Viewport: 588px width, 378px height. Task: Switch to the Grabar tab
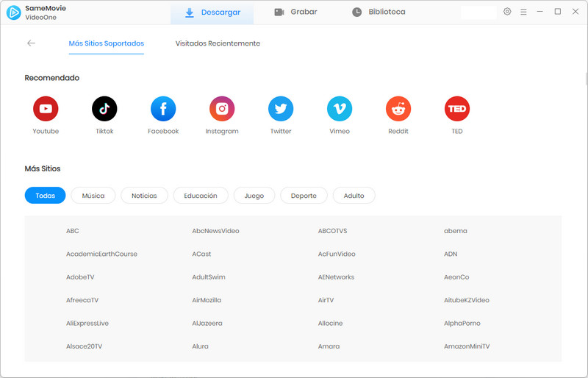click(x=296, y=12)
